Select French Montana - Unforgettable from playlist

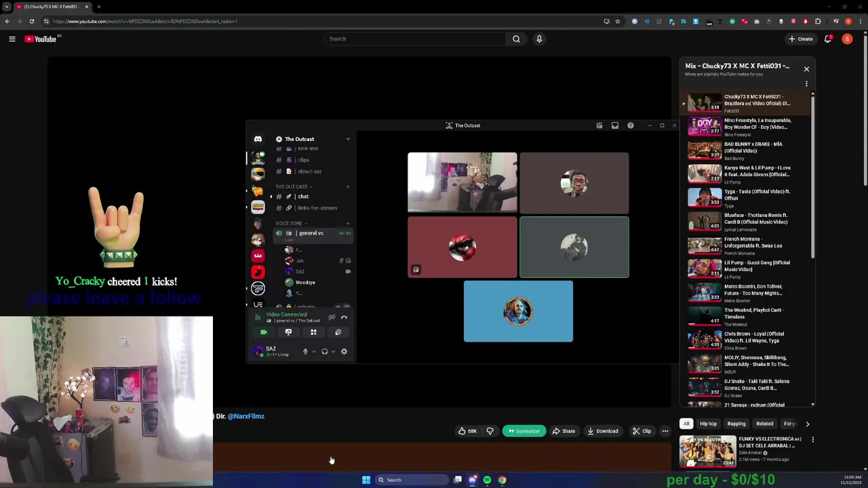click(x=745, y=245)
